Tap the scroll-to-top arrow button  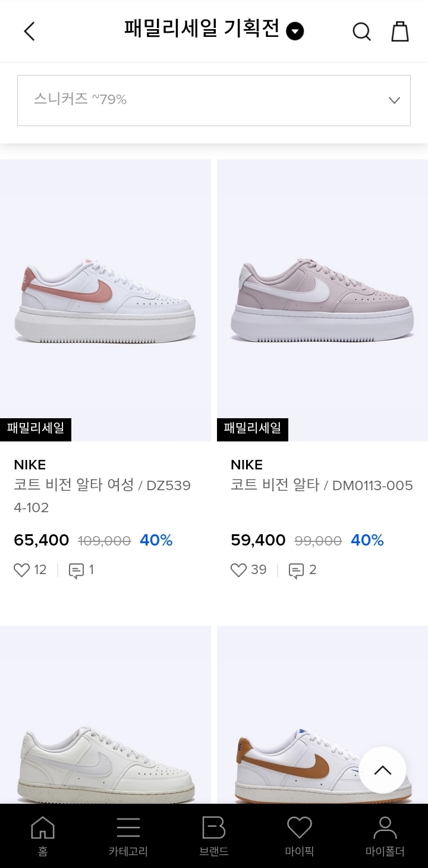(x=382, y=770)
